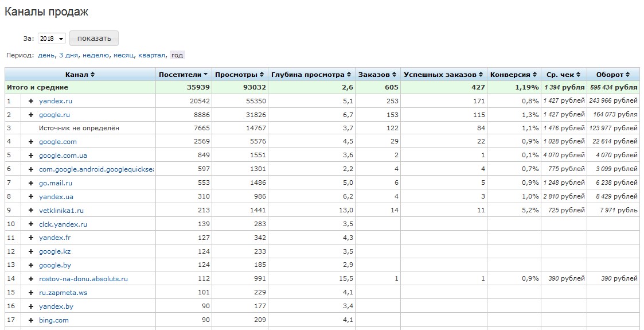The height and width of the screenshot is (330, 644).
Task: Sort by Глубина просмотра column header
Action: point(311,75)
